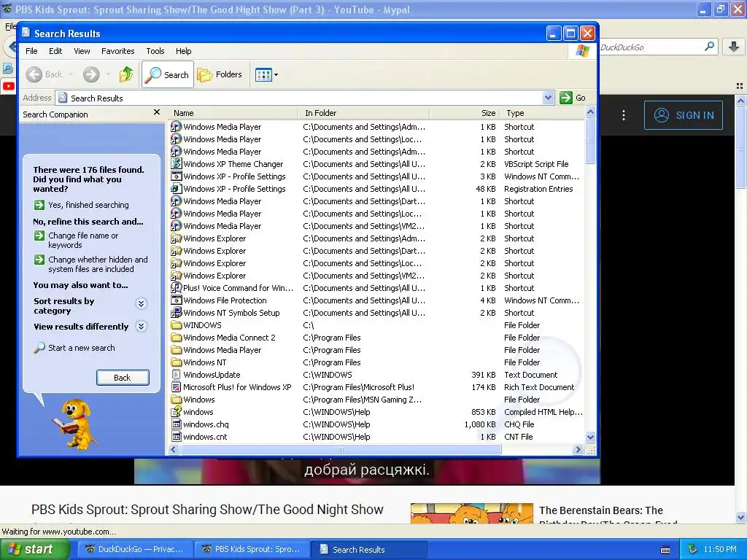This screenshot has width=747, height=560.
Task: Open the View menu
Action: 82,51
